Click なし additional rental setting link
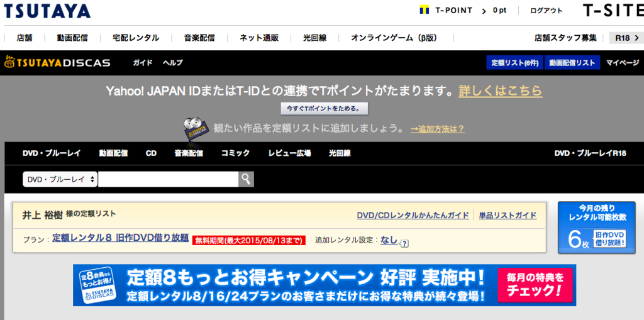 tap(389, 239)
